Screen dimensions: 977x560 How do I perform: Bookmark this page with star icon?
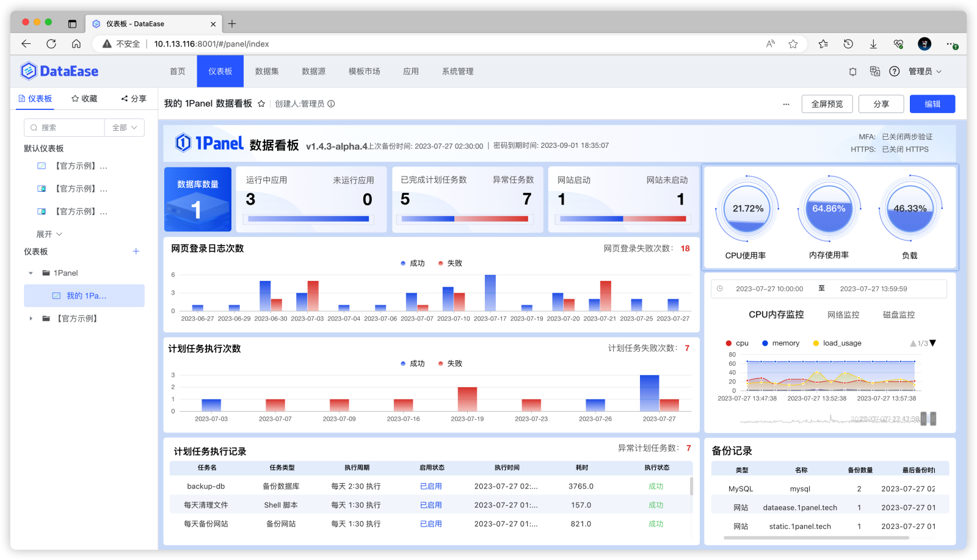[x=793, y=44]
